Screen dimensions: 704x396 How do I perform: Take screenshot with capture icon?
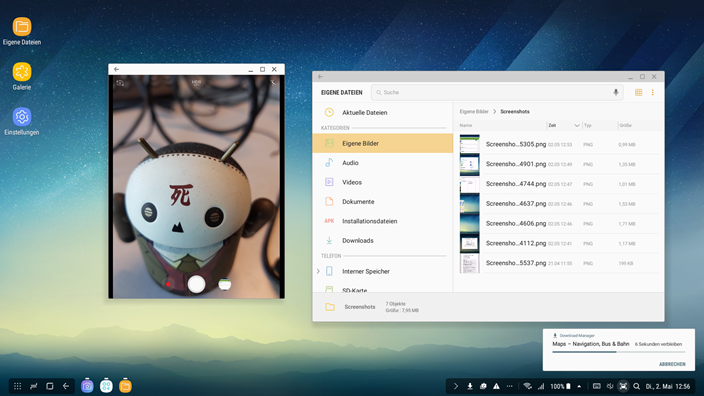pyautogui.click(x=623, y=386)
